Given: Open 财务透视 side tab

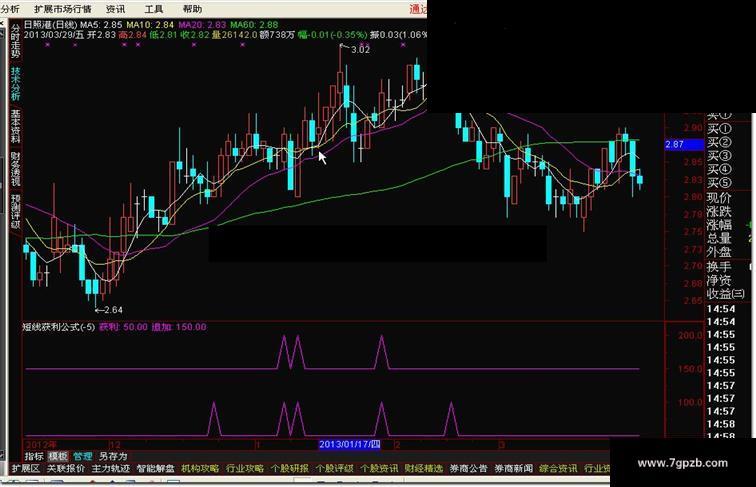Looking at the screenshot, I should pyautogui.click(x=15, y=169).
